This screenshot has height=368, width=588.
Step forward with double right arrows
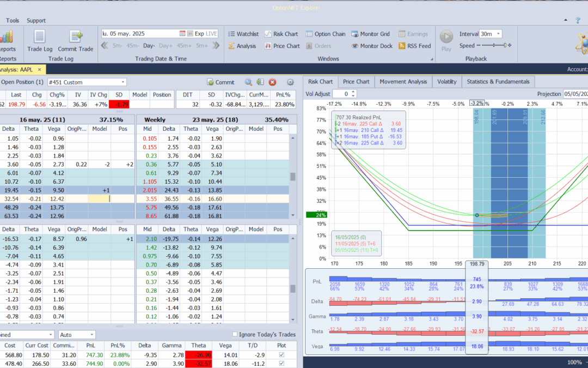(x=216, y=46)
